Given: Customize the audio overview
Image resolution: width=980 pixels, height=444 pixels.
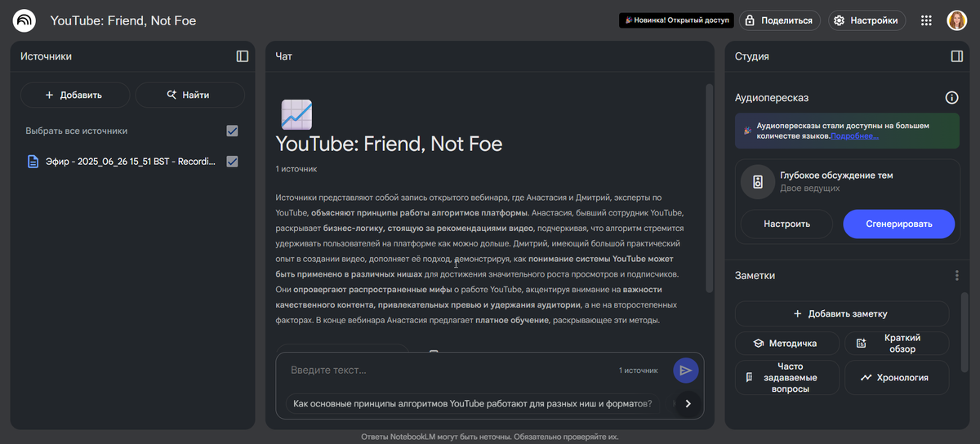Looking at the screenshot, I should coord(787,224).
